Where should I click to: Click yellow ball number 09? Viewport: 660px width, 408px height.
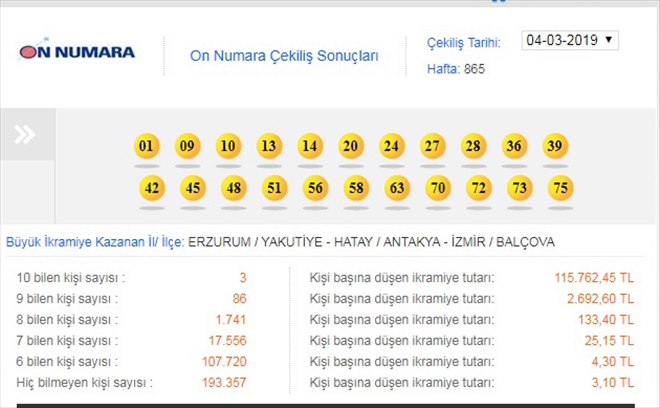pyautogui.click(x=187, y=147)
